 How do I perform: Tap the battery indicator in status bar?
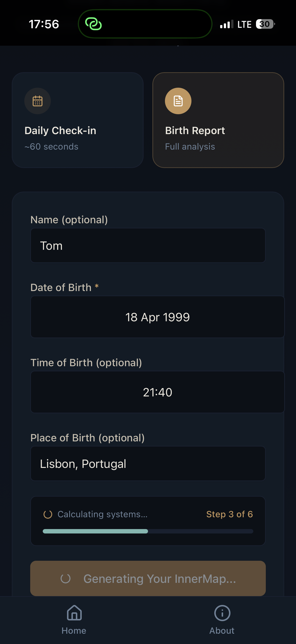click(265, 24)
